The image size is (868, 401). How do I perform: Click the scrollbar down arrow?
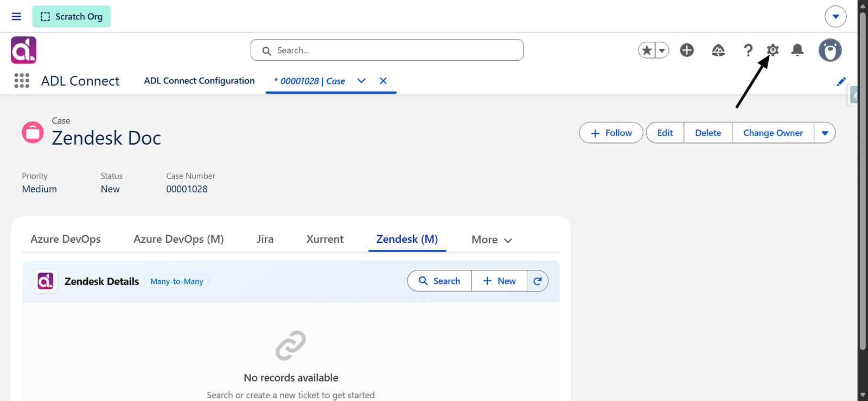[x=863, y=395]
